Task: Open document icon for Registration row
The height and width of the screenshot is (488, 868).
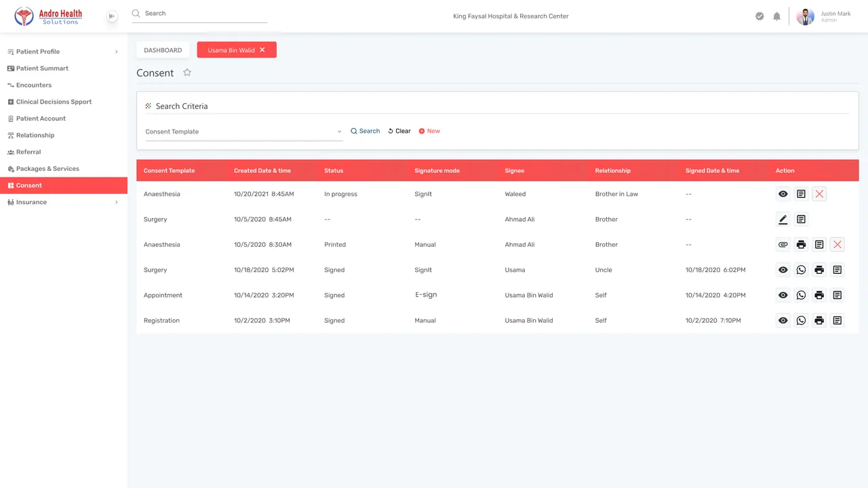Action: point(837,321)
